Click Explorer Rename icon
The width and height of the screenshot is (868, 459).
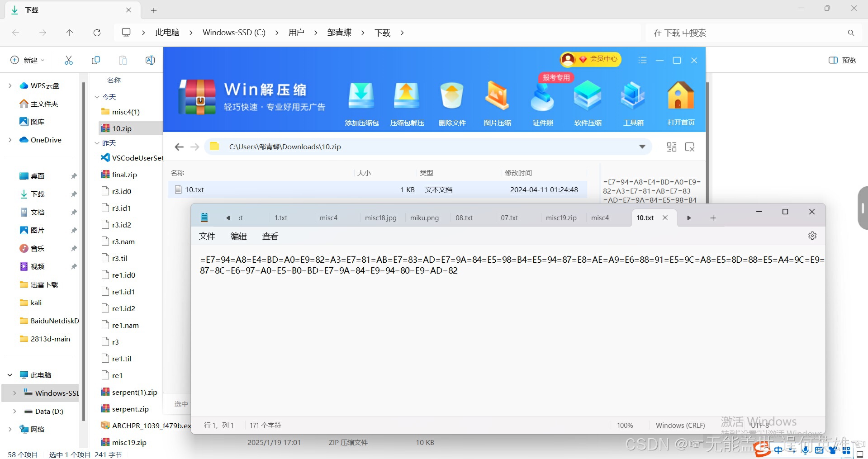coord(150,60)
